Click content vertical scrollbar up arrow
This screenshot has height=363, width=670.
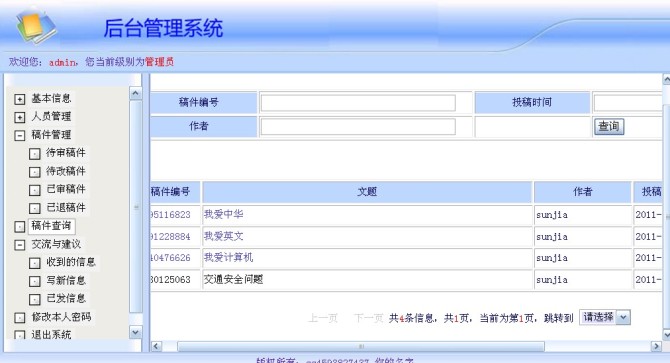(667, 79)
